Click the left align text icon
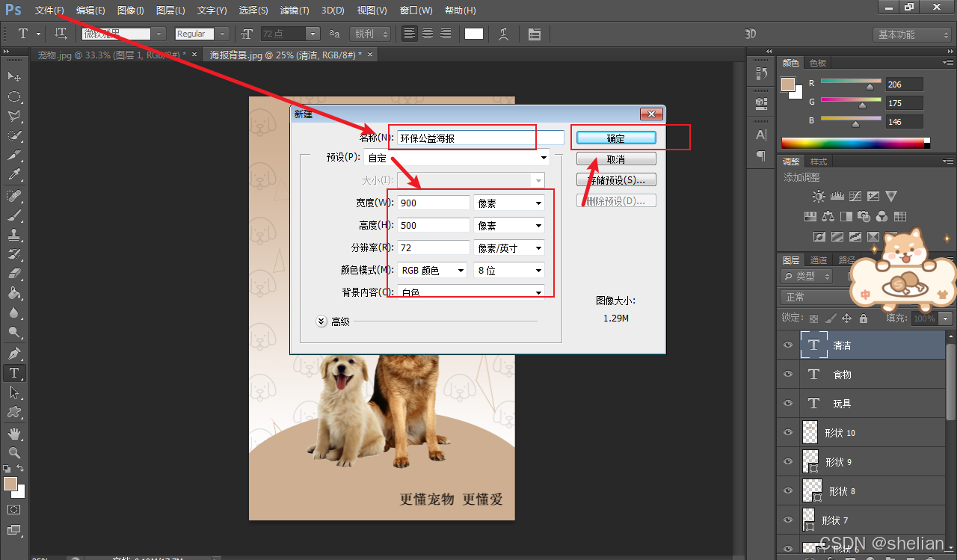This screenshot has width=957, height=560. (410, 34)
